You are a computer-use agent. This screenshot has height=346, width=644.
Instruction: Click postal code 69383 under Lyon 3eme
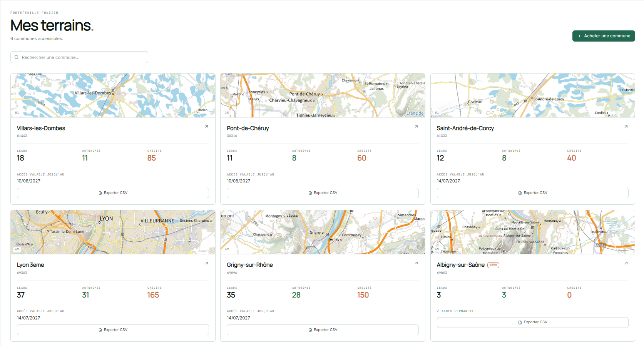coord(22,273)
